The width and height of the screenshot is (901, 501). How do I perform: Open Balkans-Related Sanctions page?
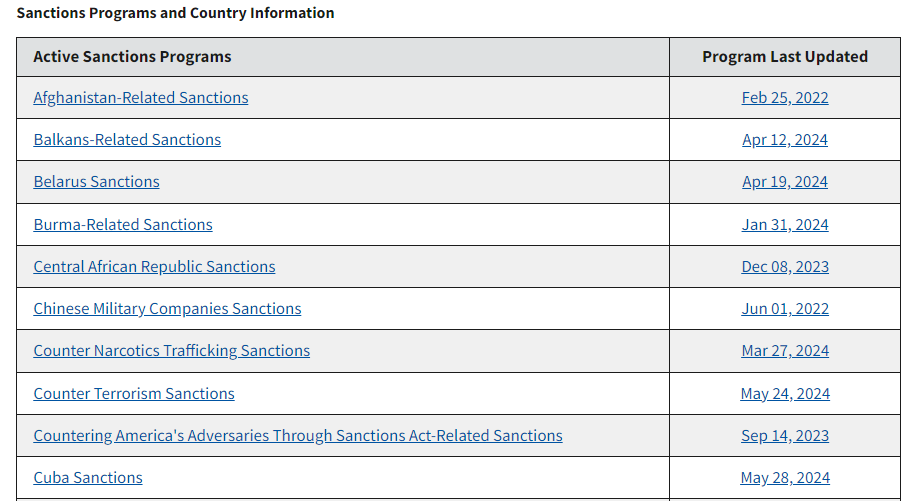point(127,140)
